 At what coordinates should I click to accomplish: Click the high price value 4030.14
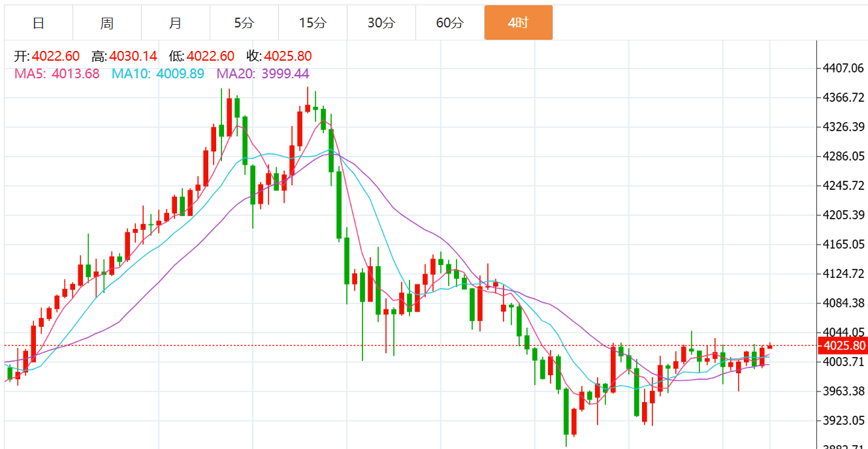tap(133, 57)
